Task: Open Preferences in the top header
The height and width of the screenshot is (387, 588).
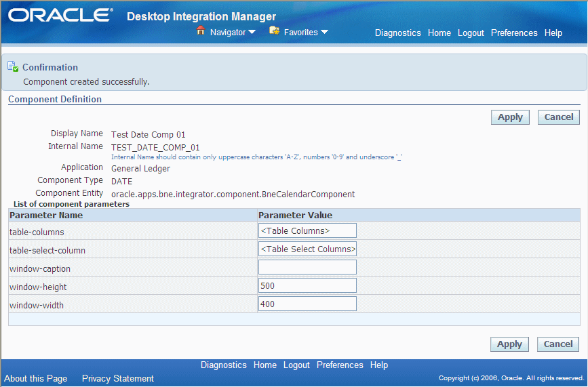Action: pos(514,33)
